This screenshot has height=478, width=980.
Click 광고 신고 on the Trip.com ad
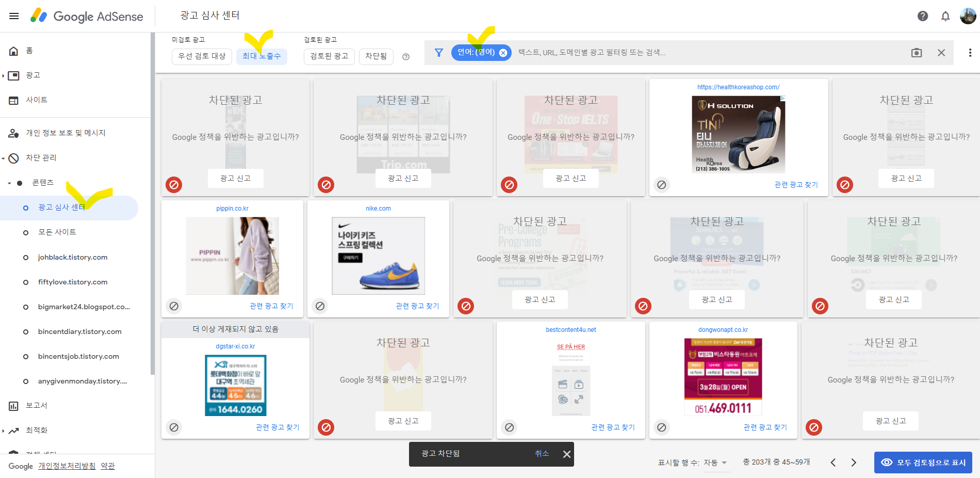pos(403,178)
